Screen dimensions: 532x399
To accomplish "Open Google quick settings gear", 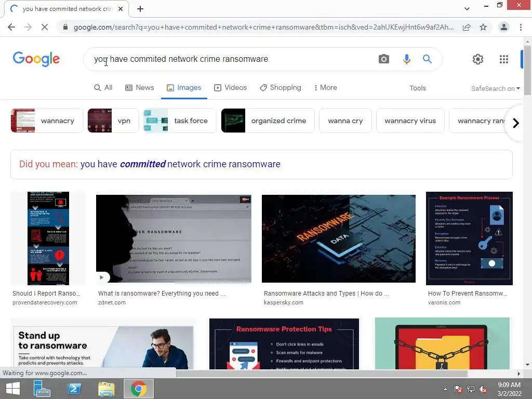I will coord(478,59).
